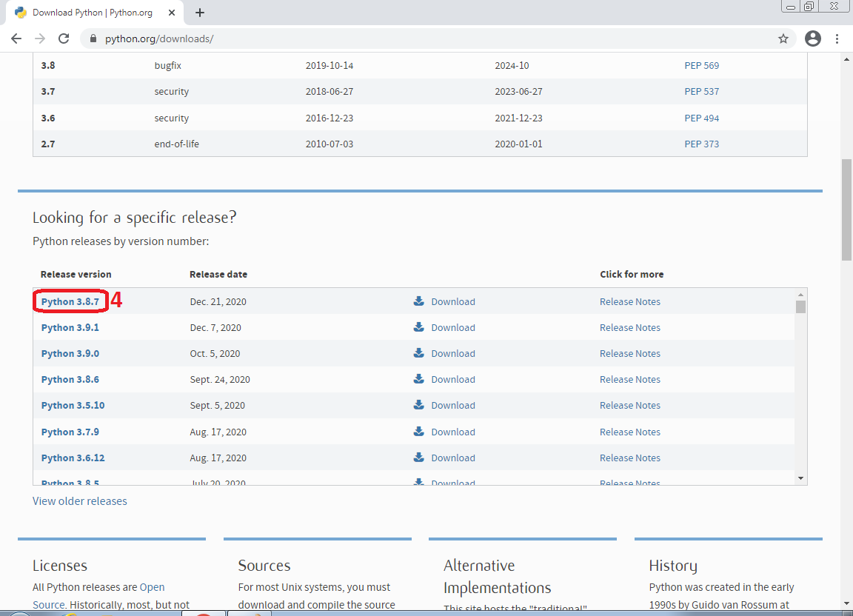The image size is (853, 616).
Task: Open the Python 3.8.7 release link
Action: pos(70,301)
